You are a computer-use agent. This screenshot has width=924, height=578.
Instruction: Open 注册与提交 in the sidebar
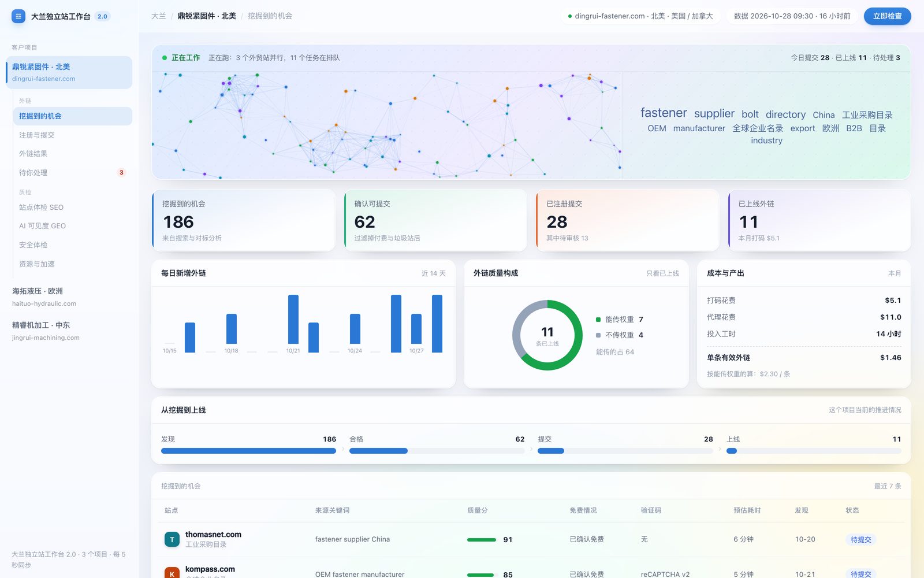click(x=72, y=135)
